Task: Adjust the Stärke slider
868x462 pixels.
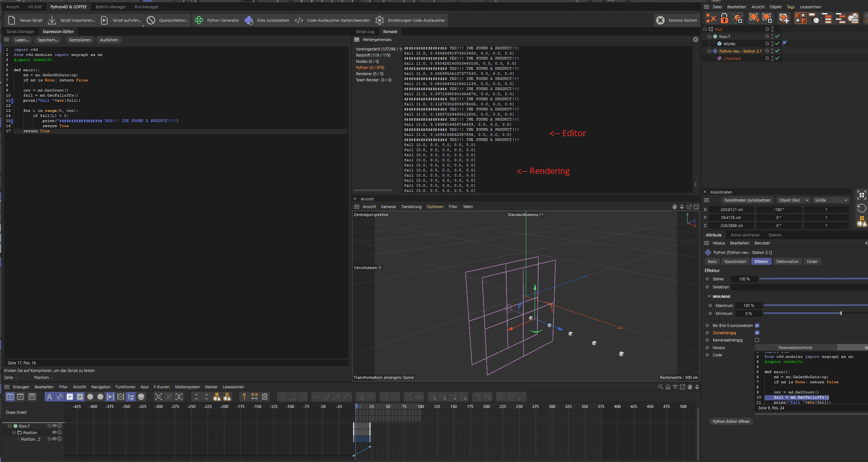Action: tap(814, 279)
